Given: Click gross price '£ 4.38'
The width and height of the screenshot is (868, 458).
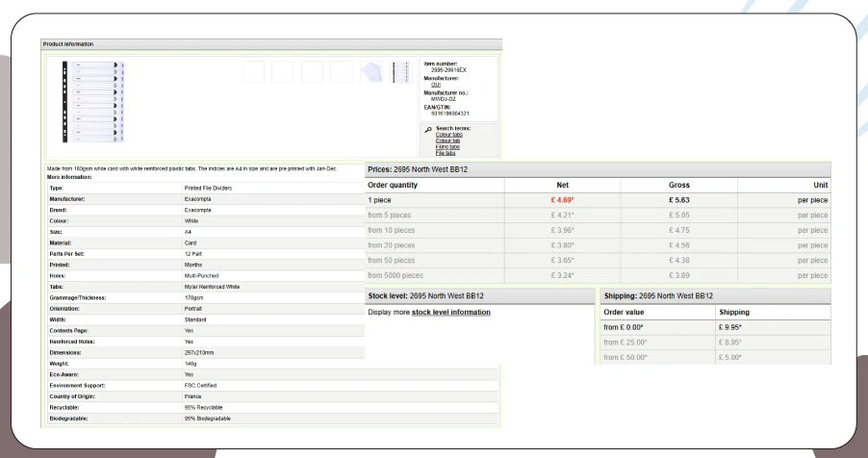Looking at the screenshot, I should pos(679,261).
